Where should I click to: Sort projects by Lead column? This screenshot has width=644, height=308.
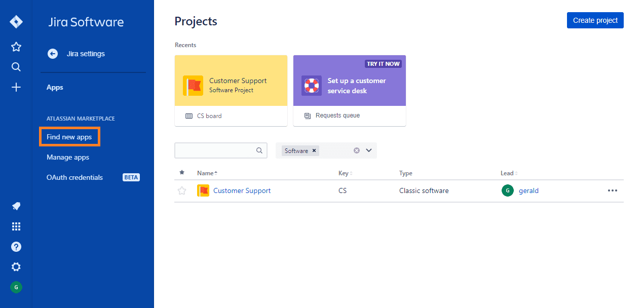509,173
